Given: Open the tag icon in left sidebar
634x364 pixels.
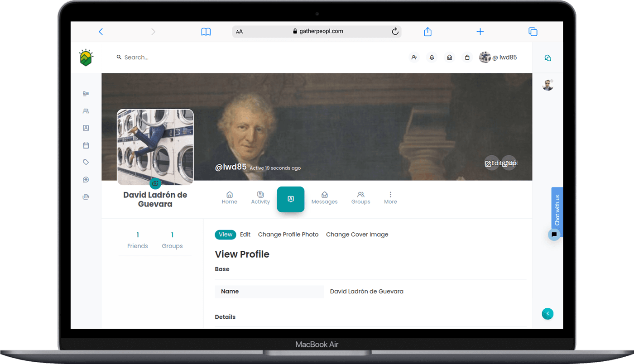Looking at the screenshot, I should tap(86, 162).
